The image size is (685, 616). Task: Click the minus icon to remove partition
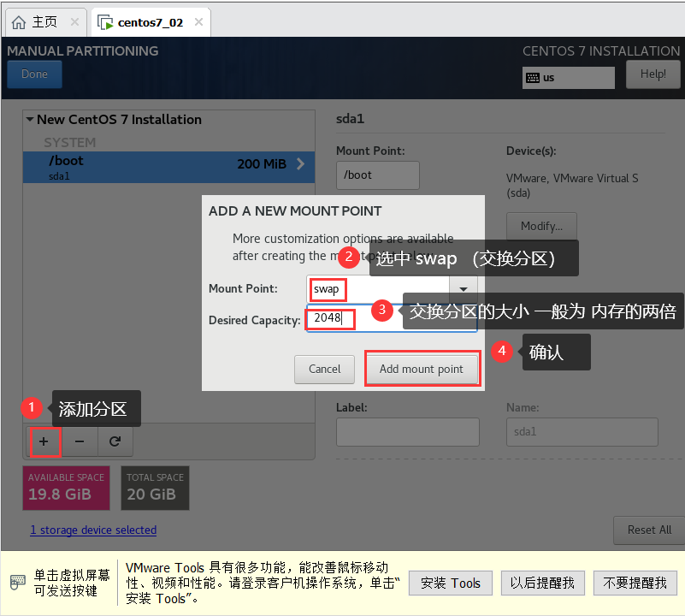point(80,441)
